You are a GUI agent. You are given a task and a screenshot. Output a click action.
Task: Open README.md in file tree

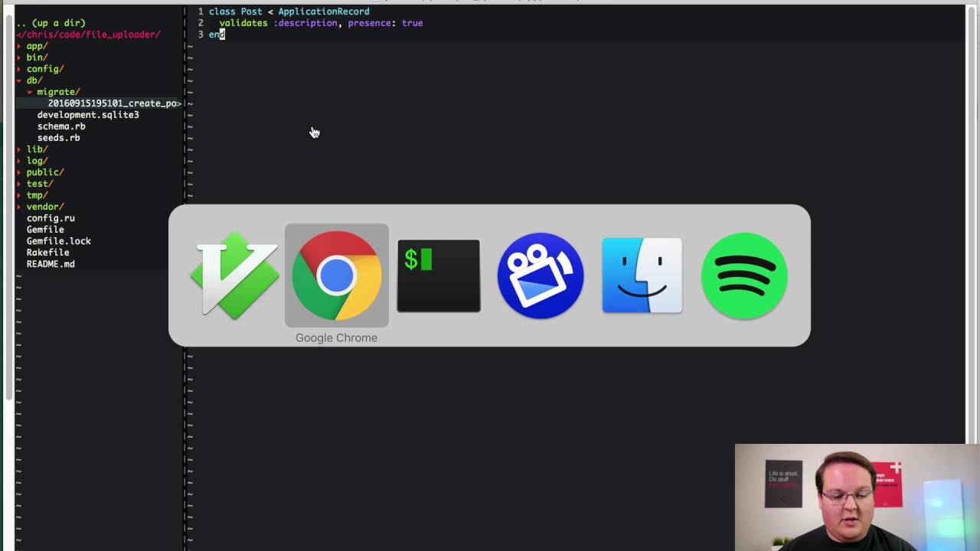(51, 264)
